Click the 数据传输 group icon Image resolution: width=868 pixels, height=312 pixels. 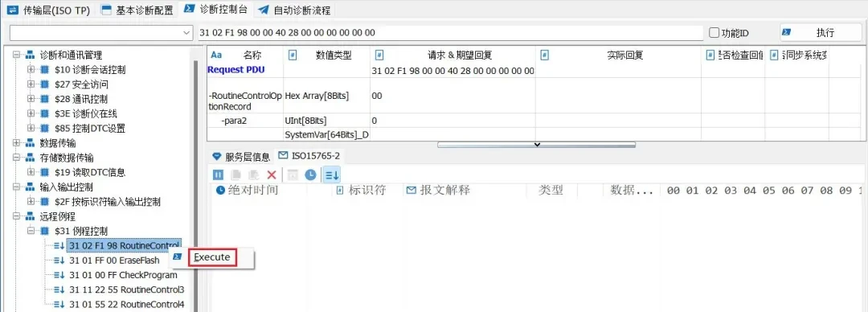(30, 143)
